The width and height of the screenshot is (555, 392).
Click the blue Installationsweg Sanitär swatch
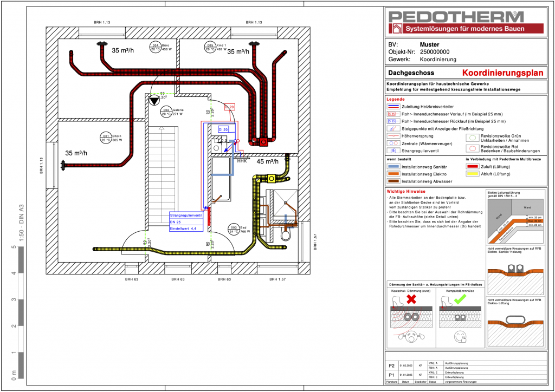click(393, 166)
